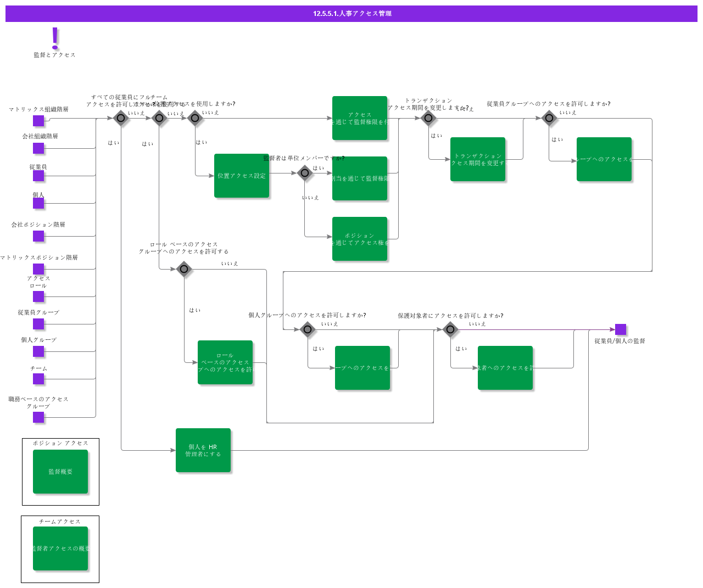This screenshot has width=703, height=588.
Task: Click the はい label beside 監督者は単位メンバー gateway
Action: pos(319,168)
